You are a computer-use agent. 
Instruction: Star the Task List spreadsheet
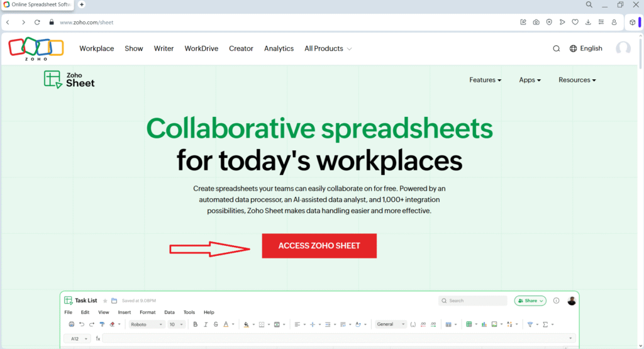(105, 301)
